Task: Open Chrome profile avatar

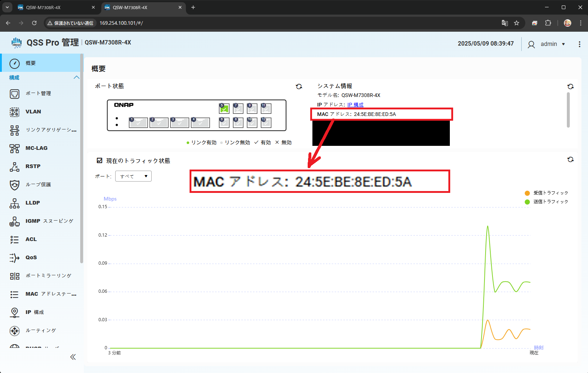Action: coord(568,23)
